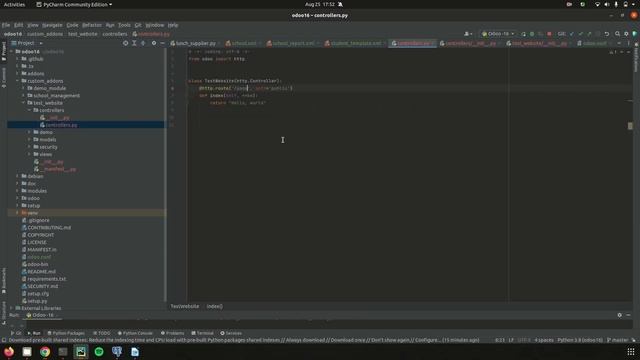640x360 pixels.
Task: Open Run panel settings gear
Action: (x=620, y=315)
